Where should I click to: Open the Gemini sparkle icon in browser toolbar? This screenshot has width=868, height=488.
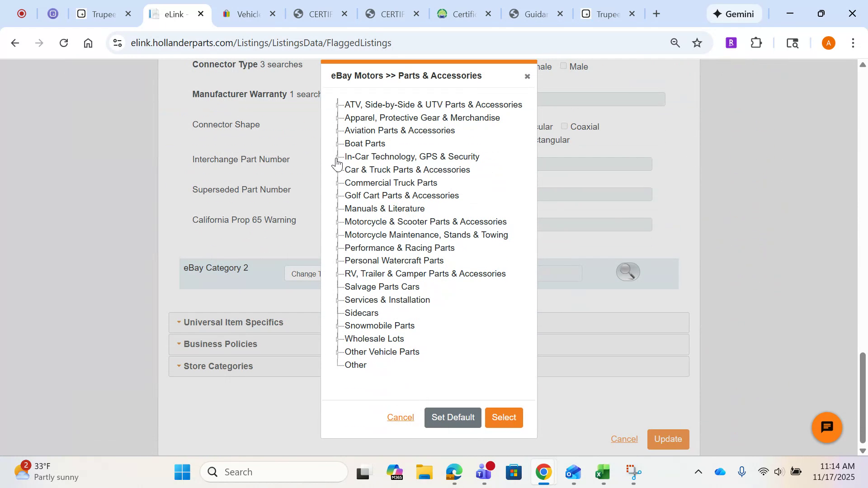click(717, 14)
